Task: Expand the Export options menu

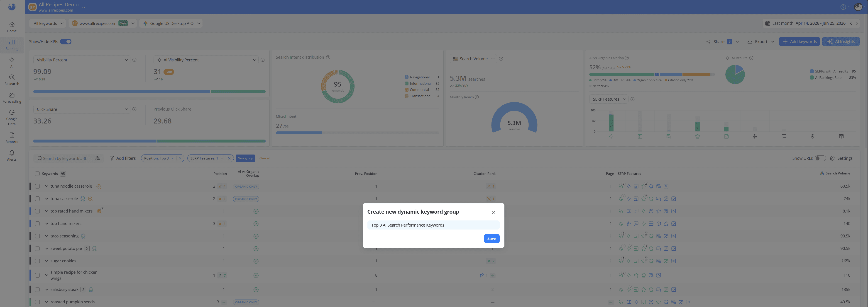Action: (760, 42)
